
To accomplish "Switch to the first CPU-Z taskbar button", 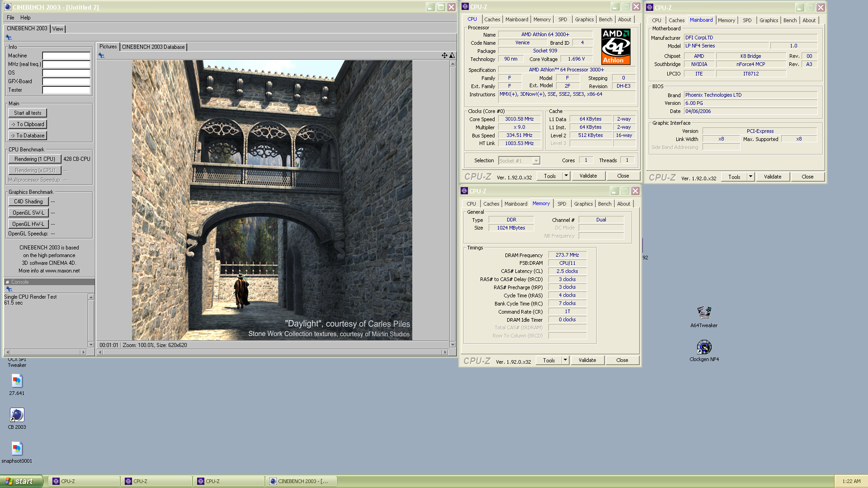I will pyautogui.click(x=85, y=481).
